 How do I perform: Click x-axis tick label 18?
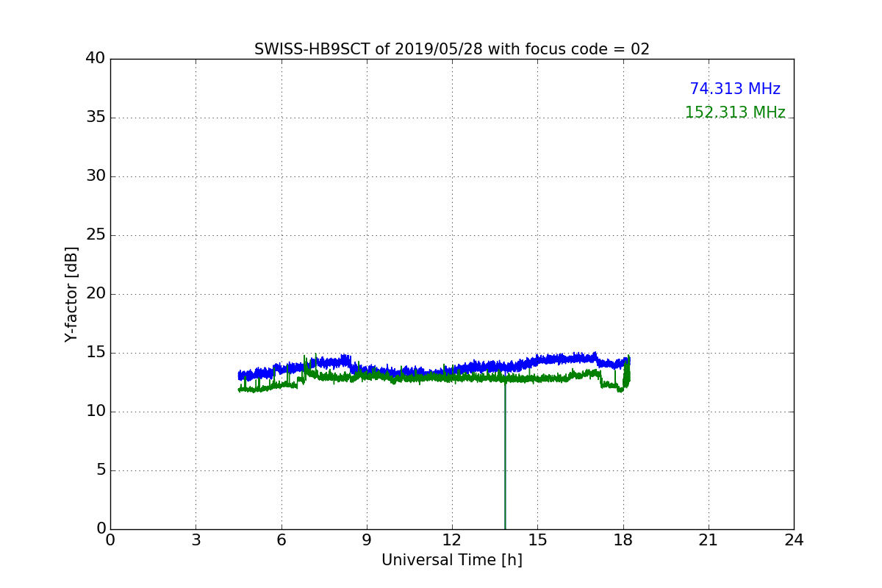pos(623,540)
